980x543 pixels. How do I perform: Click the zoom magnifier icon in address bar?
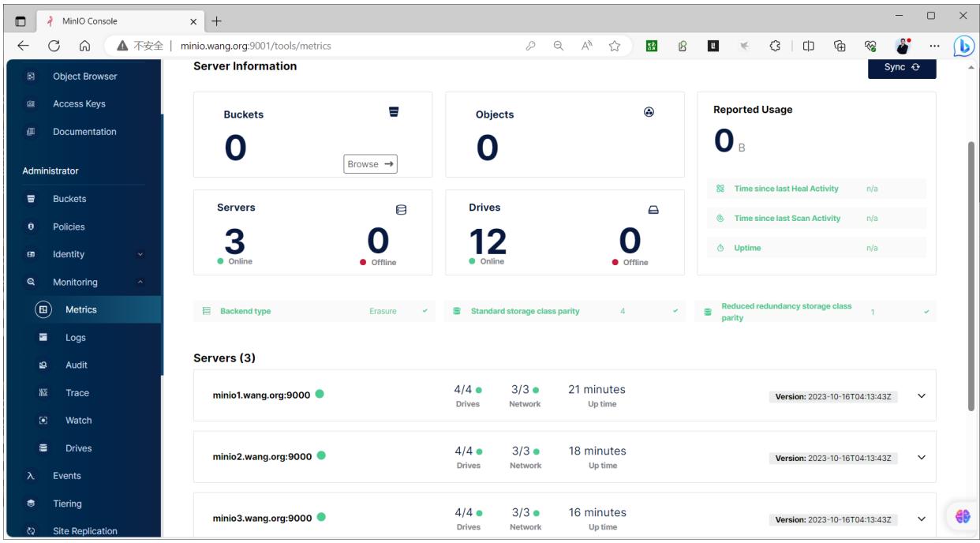click(x=558, y=46)
